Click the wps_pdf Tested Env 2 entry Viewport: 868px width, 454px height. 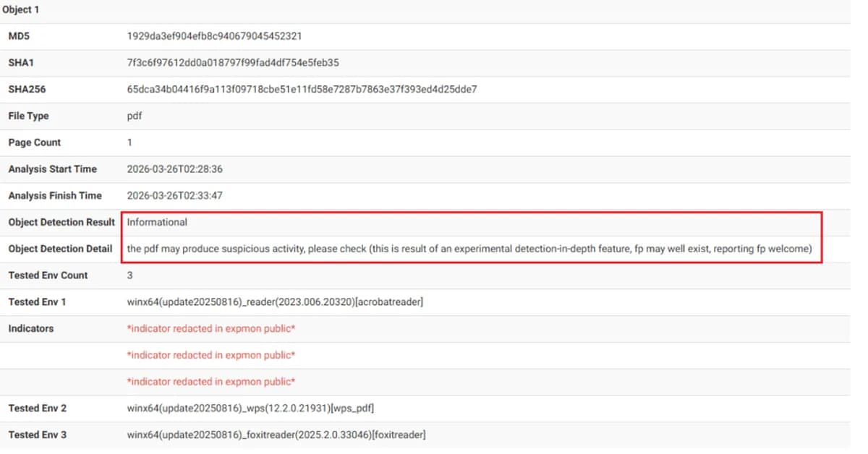(x=250, y=408)
